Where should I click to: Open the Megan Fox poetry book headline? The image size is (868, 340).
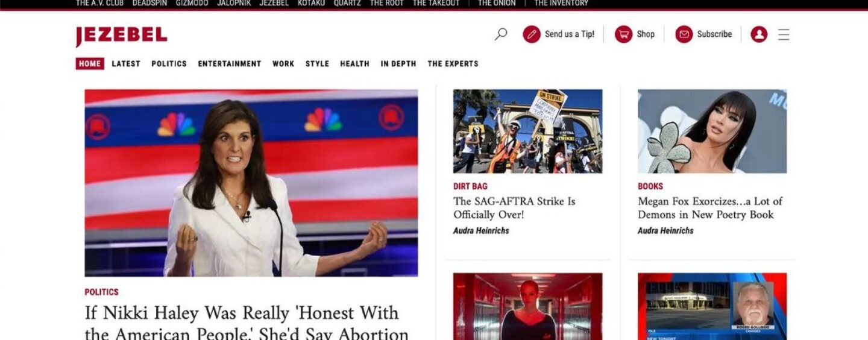(710, 207)
